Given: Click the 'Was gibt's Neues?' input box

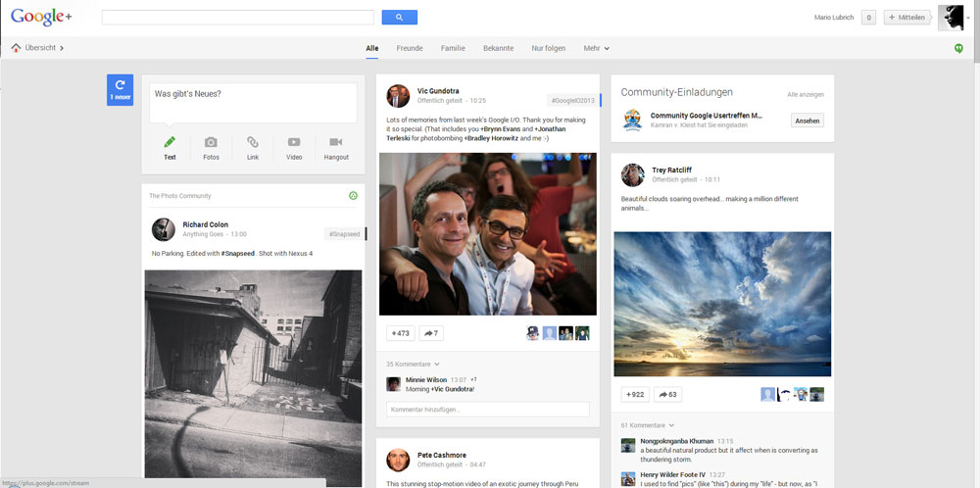Looking at the screenshot, I should 253,102.
